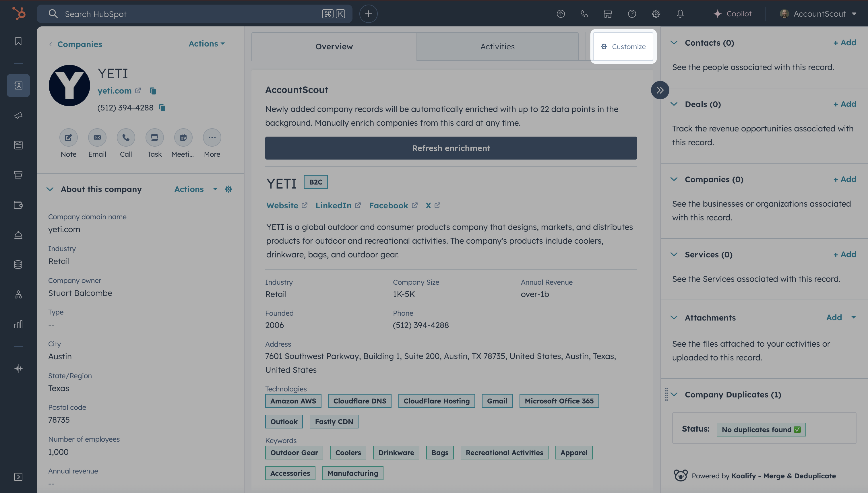Open the Commerce storefront sidebar icon
The image size is (868, 493).
pos(18,175)
